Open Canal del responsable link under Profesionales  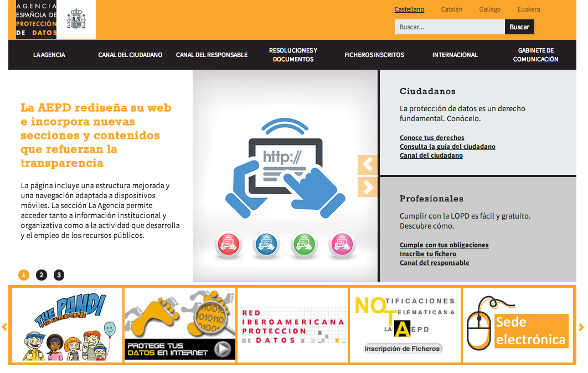[x=434, y=263]
